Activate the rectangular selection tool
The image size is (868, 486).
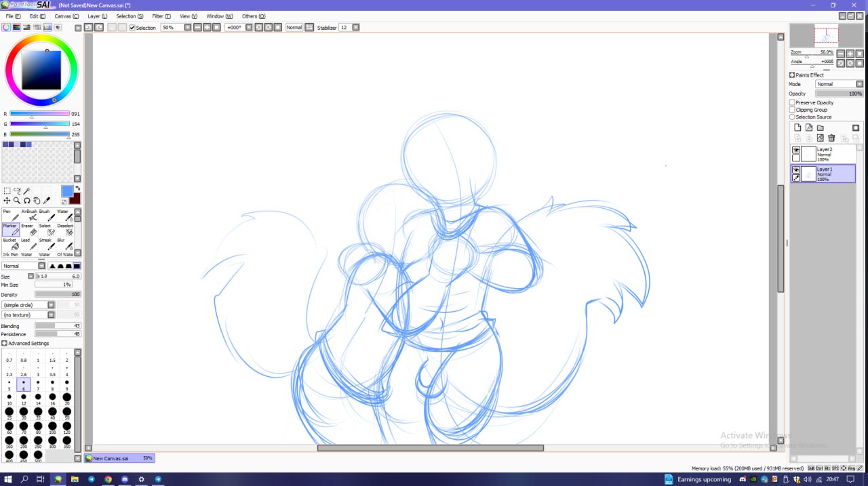7,191
